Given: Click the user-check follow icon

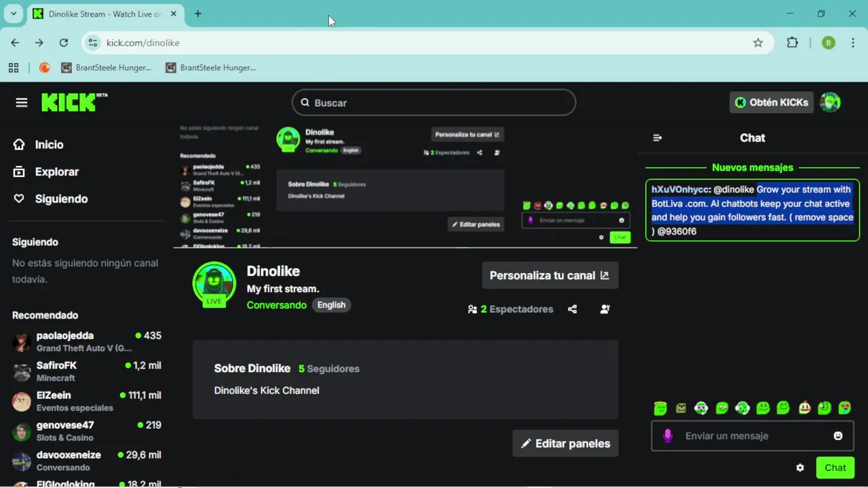Looking at the screenshot, I should pyautogui.click(x=605, y=309).
